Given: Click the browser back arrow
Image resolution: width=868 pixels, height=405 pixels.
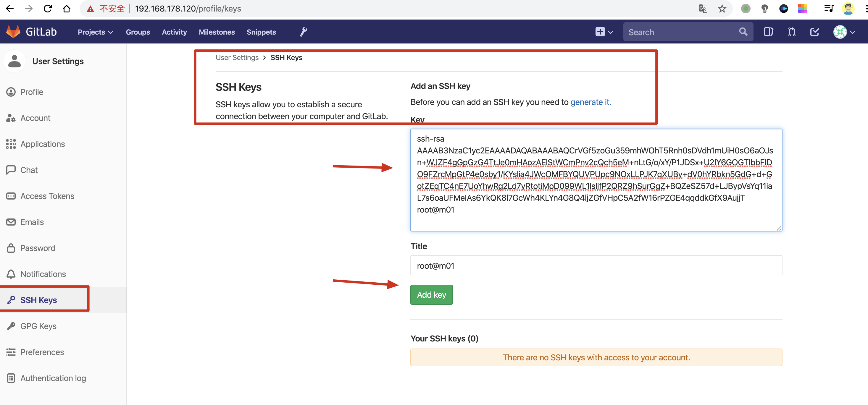Looking at the screenshot, I should point(10,8).
